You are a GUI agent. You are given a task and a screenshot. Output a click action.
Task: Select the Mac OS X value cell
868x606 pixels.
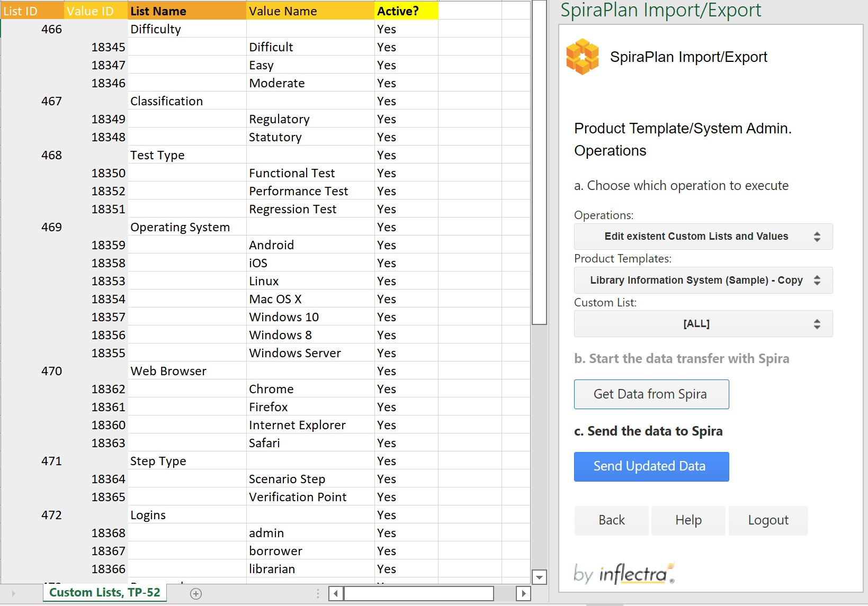[310, 299]
